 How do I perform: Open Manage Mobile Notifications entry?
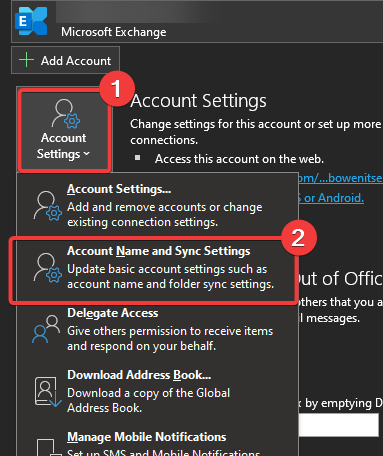157,443
